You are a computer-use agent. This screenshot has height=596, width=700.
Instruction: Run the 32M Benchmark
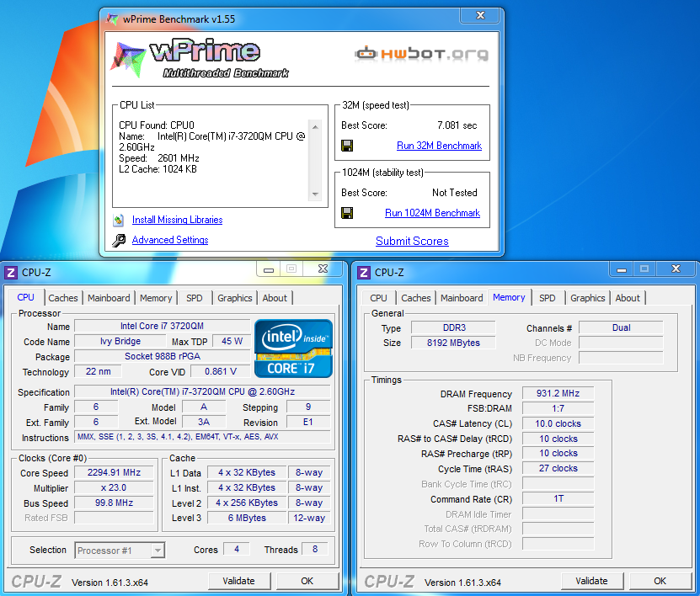point(439,146)
